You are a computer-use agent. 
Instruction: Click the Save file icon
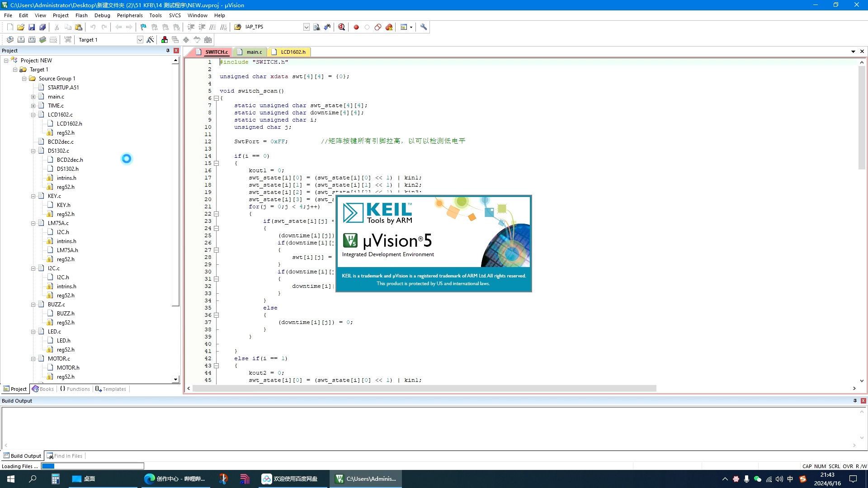point(32,27)
